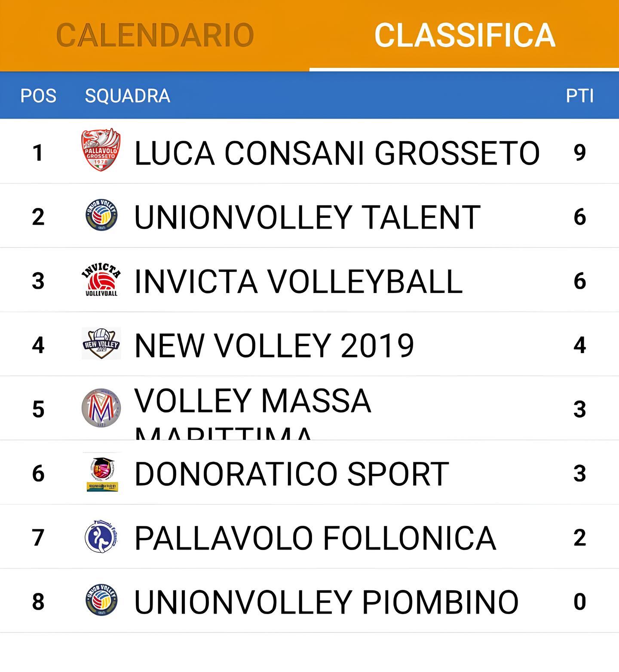Select Invicta Volleyball team name
Viewport: 619px width, 672px height.
tap(298, 281)
